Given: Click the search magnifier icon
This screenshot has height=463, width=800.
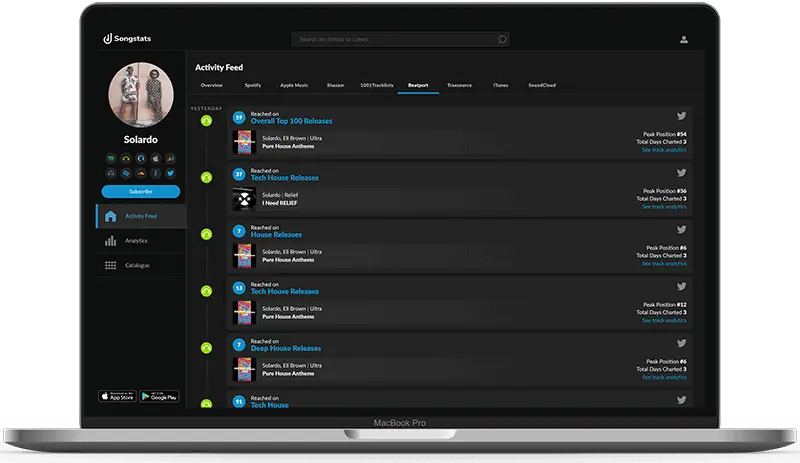Looking at the screenshot, I should pyautogui.click(x=502, y=39).
